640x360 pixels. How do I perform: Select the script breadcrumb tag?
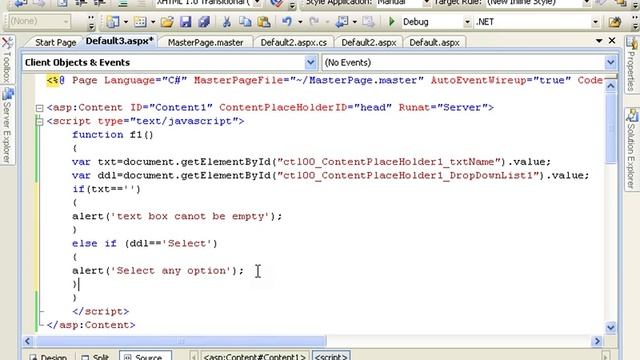(331, 356)
